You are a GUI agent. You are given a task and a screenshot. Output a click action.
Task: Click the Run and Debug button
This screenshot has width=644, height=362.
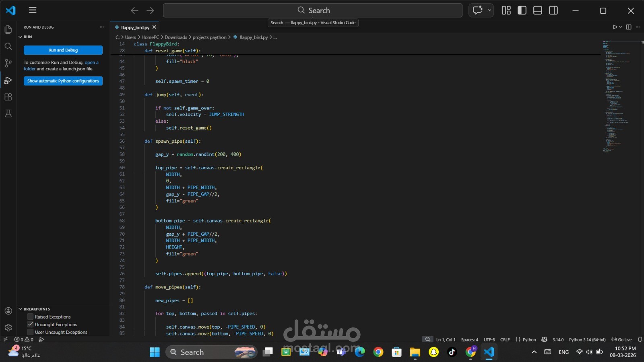tap(63, 50)
